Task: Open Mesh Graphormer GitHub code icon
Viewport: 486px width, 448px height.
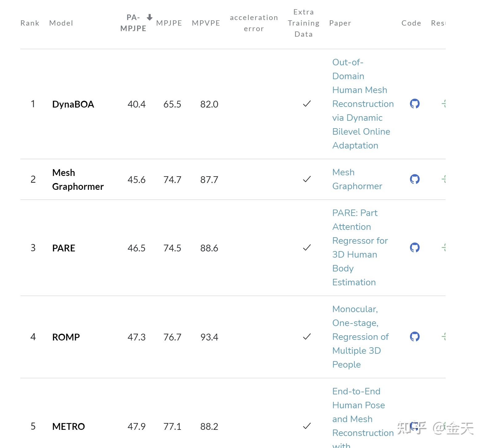Action: click(415, 179)
